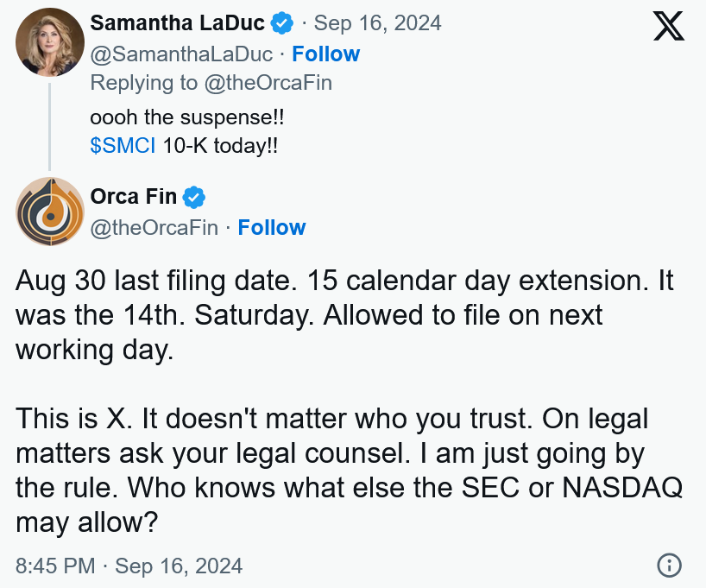
Task: Click Samantha LaDuc's verified badge
Action: coord(282,23)
